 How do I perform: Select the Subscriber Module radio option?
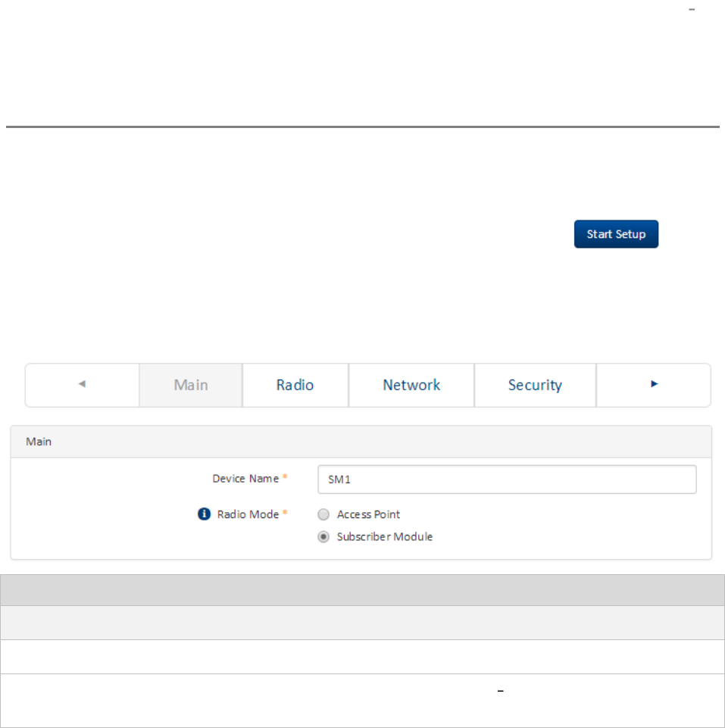pyautogui.click(x=323, y=536)
